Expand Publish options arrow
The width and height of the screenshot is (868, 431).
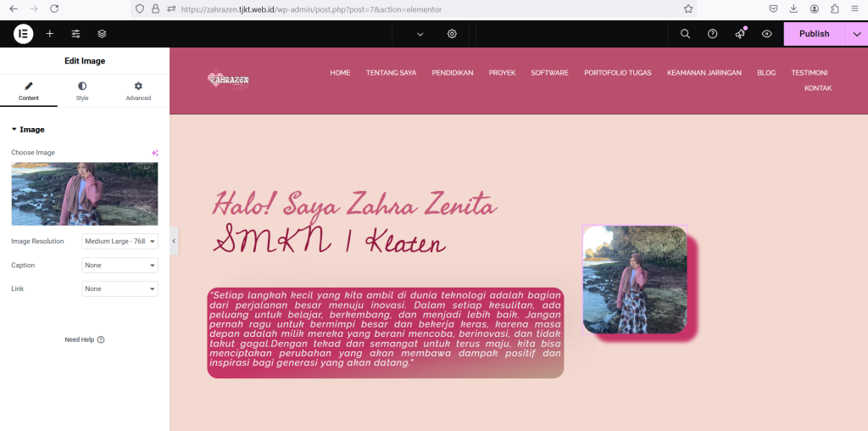[857, 34]
